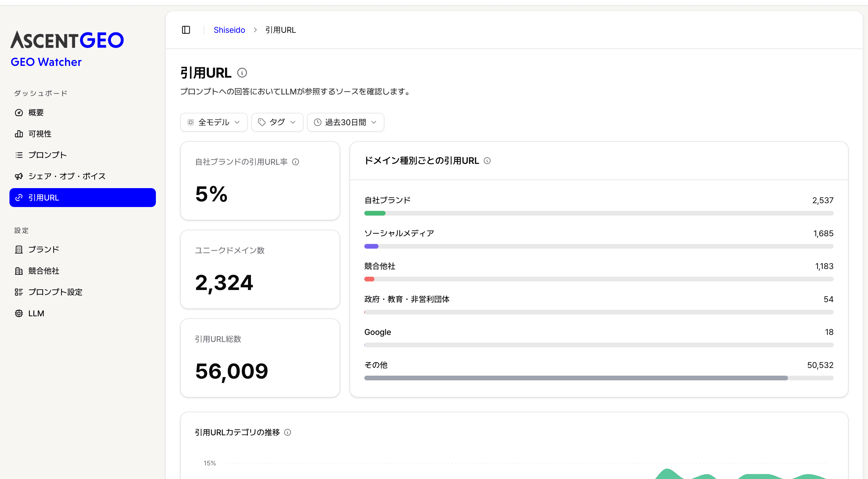The width and height of the screenshot is (868, 479).
Task: Select the 引用URL sidebar item
Action: pyautogui.click(x=83, y=198)
